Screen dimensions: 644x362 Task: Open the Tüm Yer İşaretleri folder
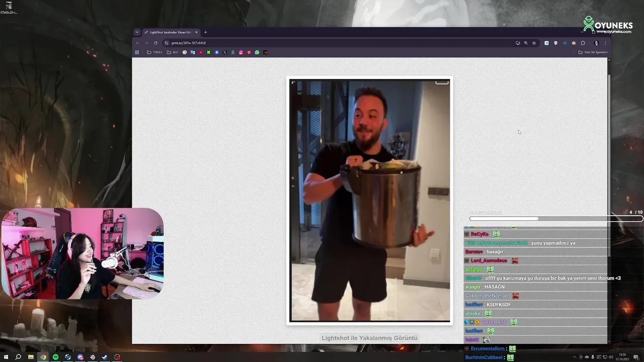pyautogui.click(x=593, y=52)
